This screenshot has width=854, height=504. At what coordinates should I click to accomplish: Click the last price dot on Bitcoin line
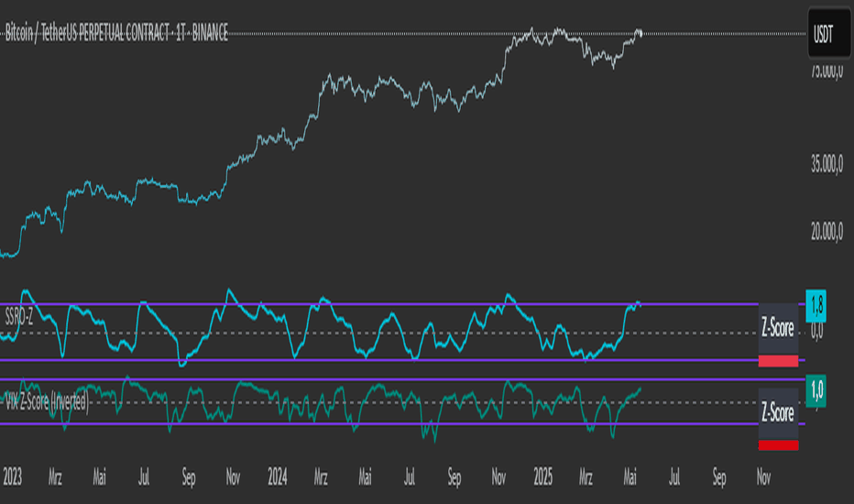coord(640,34)
